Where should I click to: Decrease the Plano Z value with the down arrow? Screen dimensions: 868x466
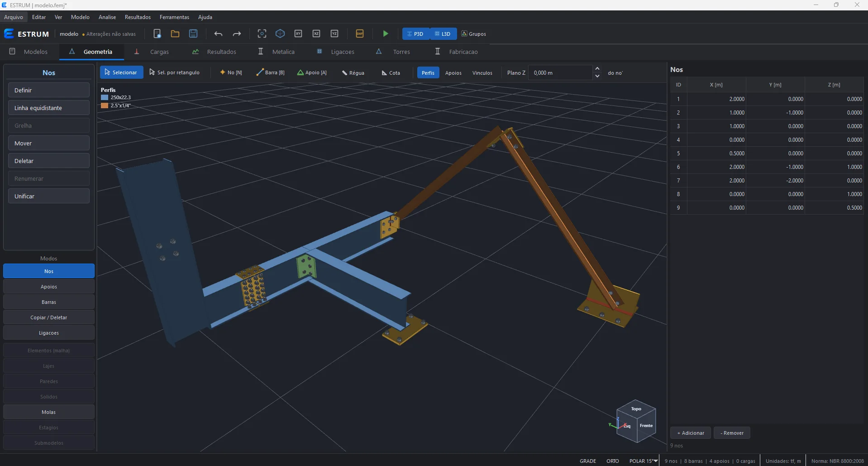tap(597, 76)
